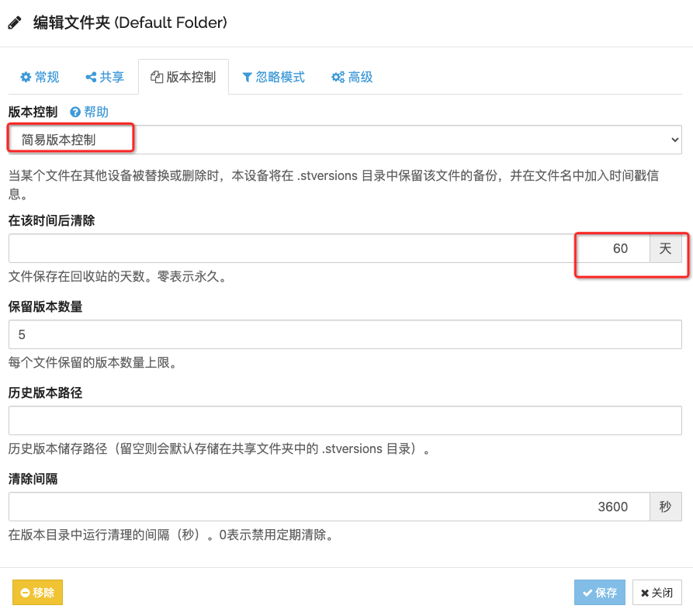Click the checkmark icon on 保存 button
The width and height of the screenshot is (693, 616).
tap(587, 593)
